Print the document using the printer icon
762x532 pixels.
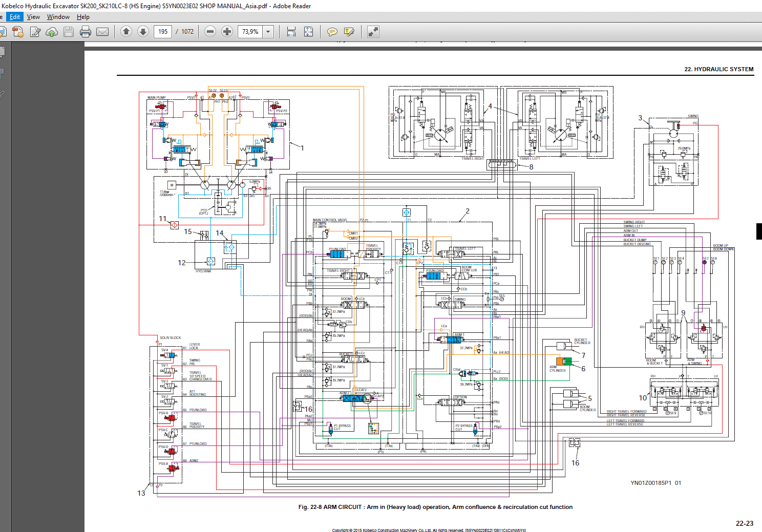pos(86,32)
